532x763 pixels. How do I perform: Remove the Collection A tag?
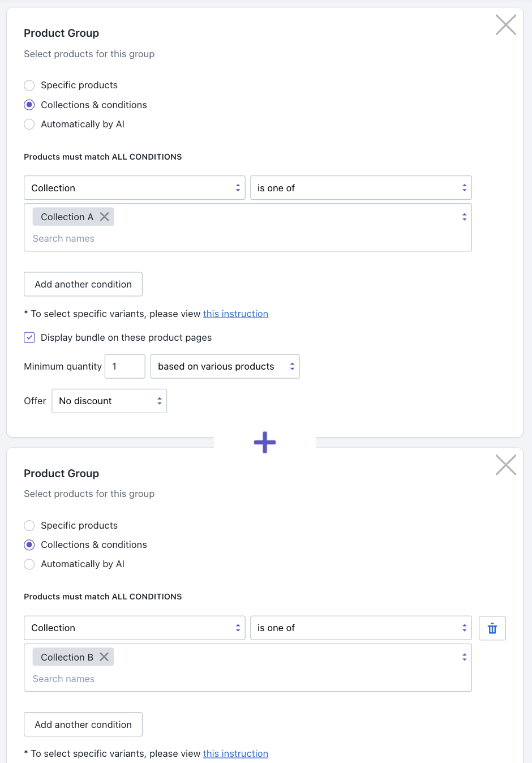coord(104,217)
